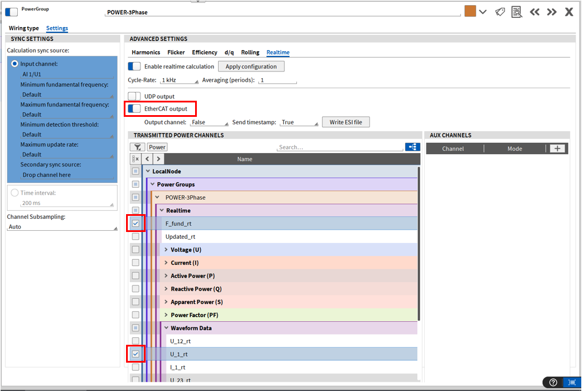Collapse the Power Groups node
This screenshot has height=392, width=583.
pyautogui.click(x=153, y=184)
